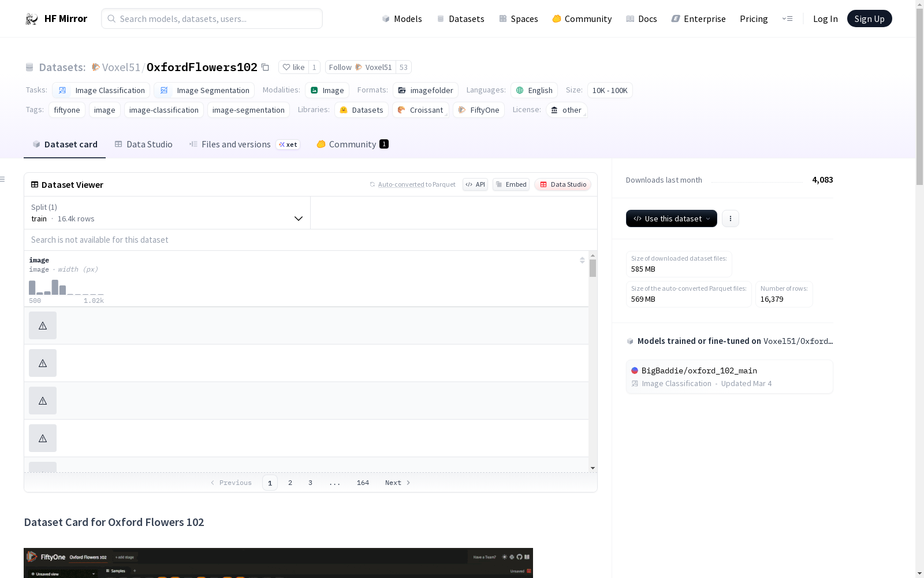Click the API button in Dataset Viewer
The height and width of the screenshot is (578, 924).
475,184
